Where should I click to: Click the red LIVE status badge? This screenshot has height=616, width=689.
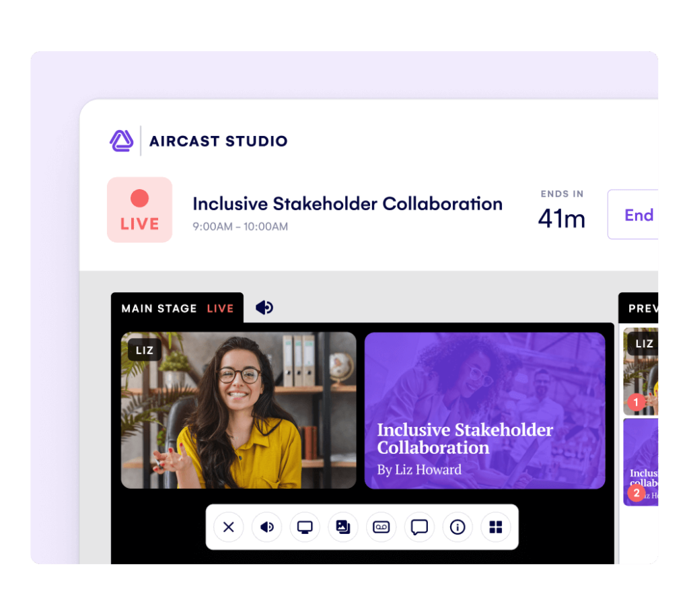pyautogui.click(x=139, y=209)
